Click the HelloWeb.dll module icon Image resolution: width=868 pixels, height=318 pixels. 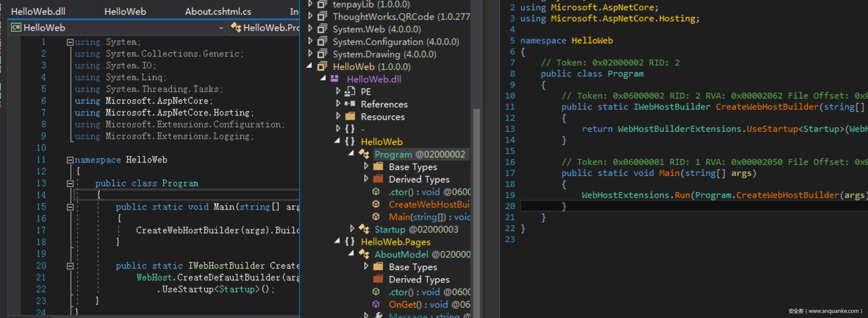click(x=334, y=79)
